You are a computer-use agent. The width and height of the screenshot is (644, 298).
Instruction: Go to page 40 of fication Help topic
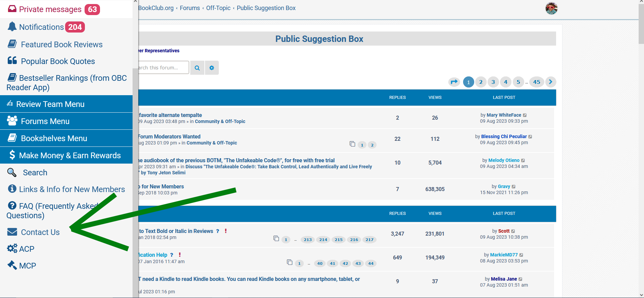point(320,263)
